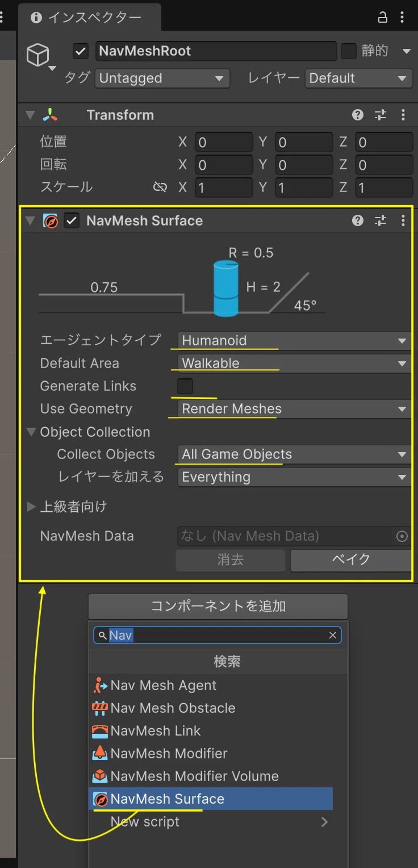Open the Inspector tab three-dot menu

[x=403, y=17]
